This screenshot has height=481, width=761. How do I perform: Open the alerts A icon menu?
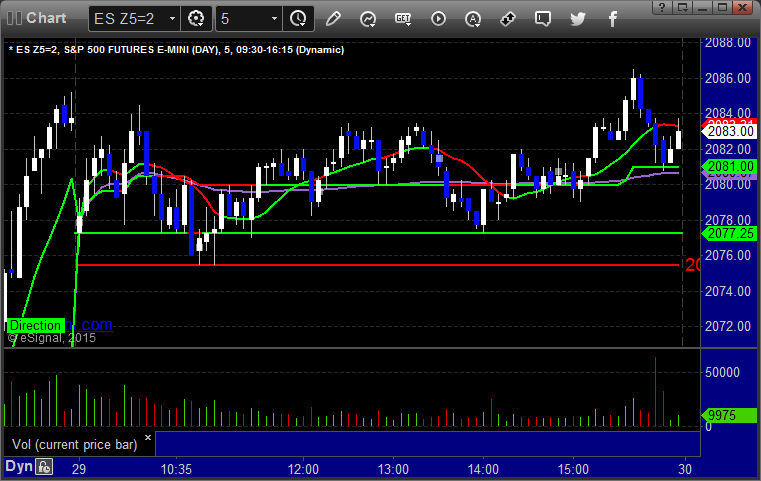click(x=473, y=19)
